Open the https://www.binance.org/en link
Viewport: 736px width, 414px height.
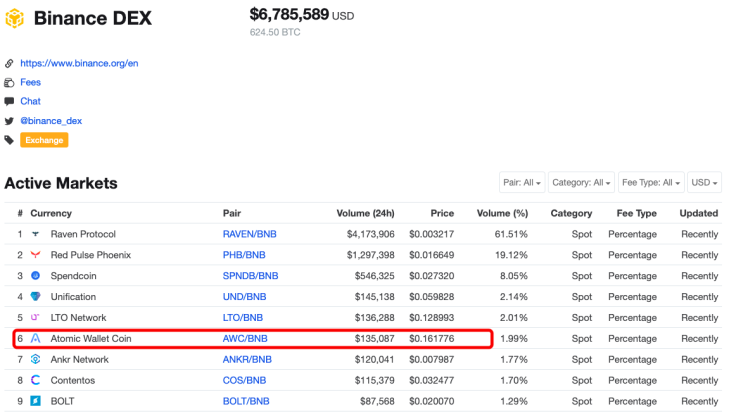79,63
